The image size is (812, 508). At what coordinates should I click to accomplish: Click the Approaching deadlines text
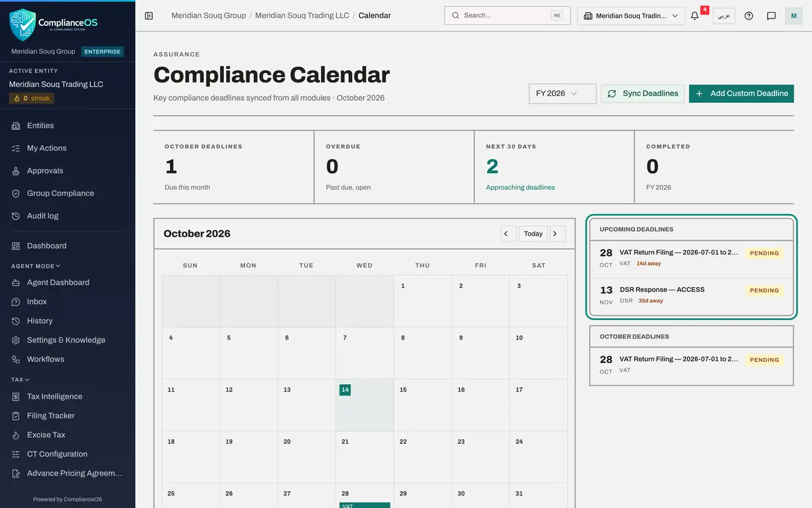point(520,187)
